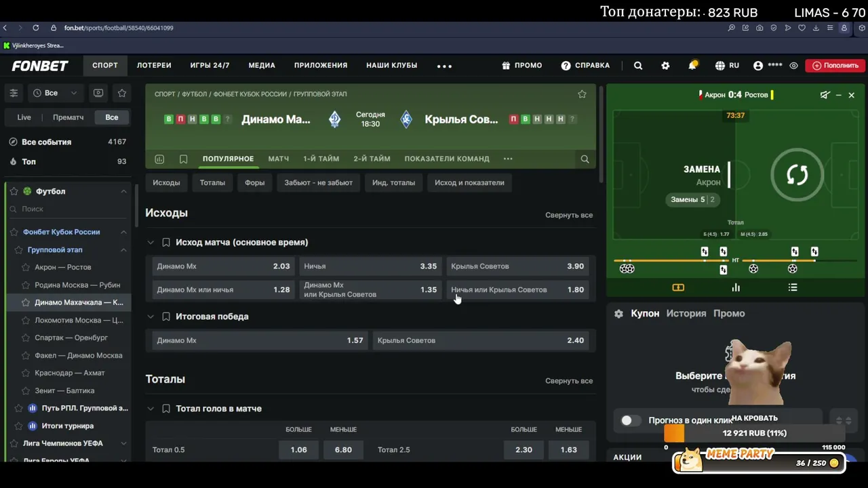Reload page in browser toolbar

click(35, 28)
